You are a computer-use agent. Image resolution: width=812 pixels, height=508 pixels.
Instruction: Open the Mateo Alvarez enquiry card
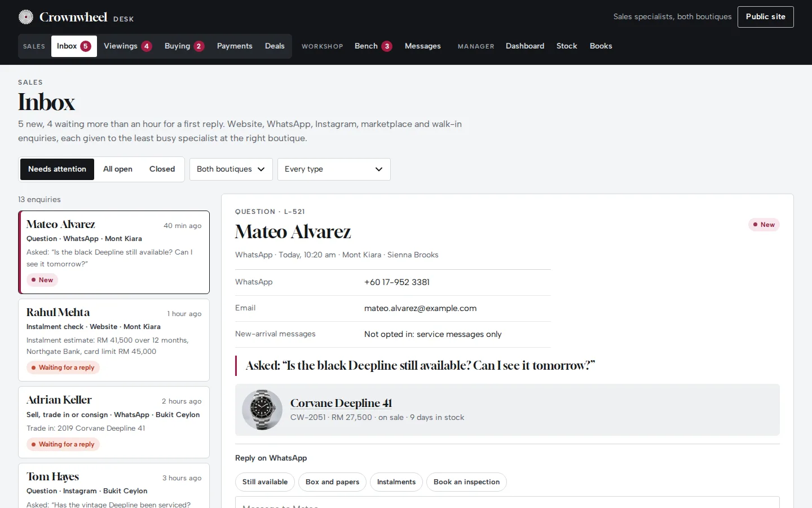(x=114, y=252)
